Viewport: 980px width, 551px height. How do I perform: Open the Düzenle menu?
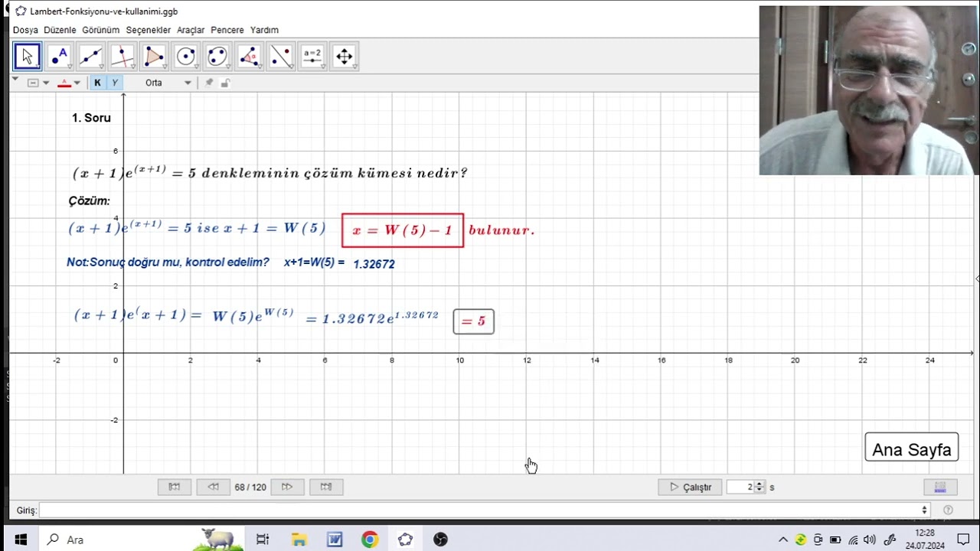(x=60, y=30)
